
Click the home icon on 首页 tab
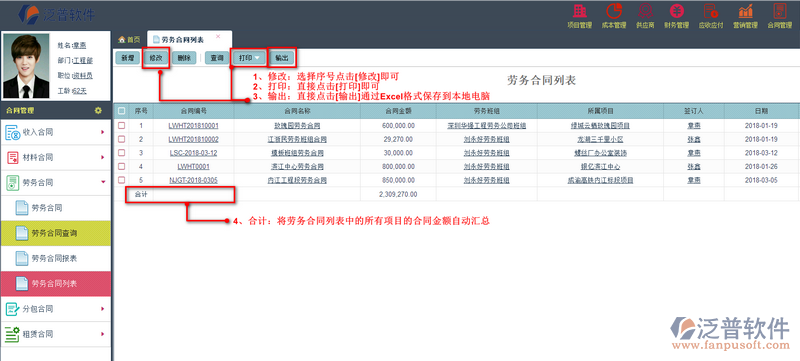coord(121,39)
